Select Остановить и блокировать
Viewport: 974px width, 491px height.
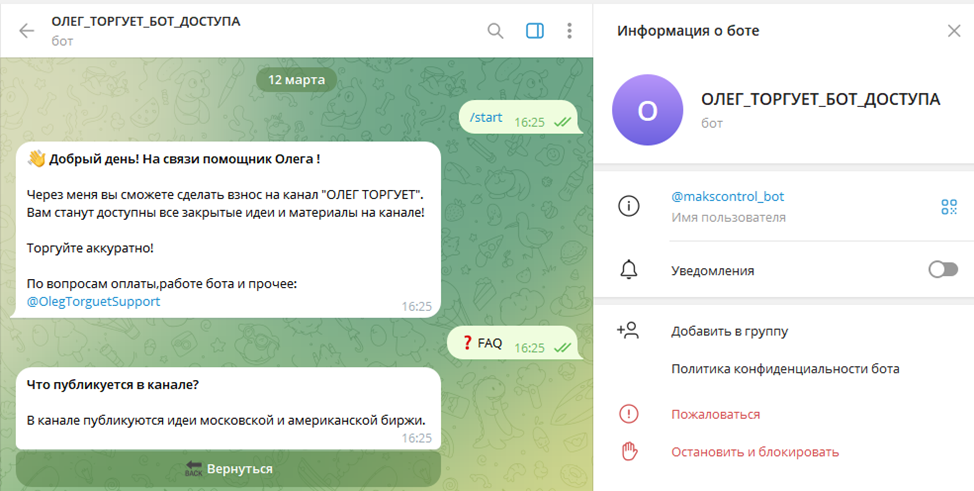click(x=755, y=452)
